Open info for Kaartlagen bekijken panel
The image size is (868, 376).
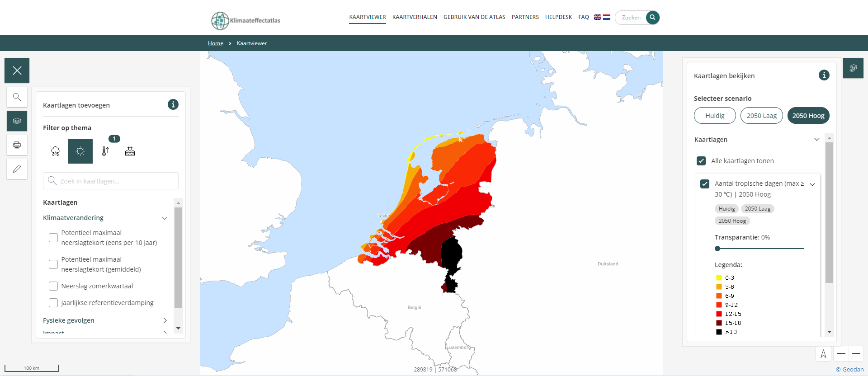824,75
